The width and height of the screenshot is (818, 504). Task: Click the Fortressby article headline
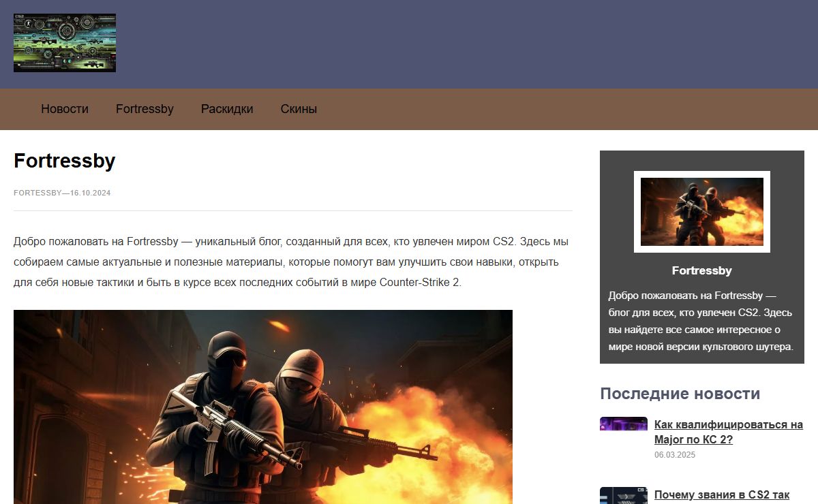coord(65,161)
